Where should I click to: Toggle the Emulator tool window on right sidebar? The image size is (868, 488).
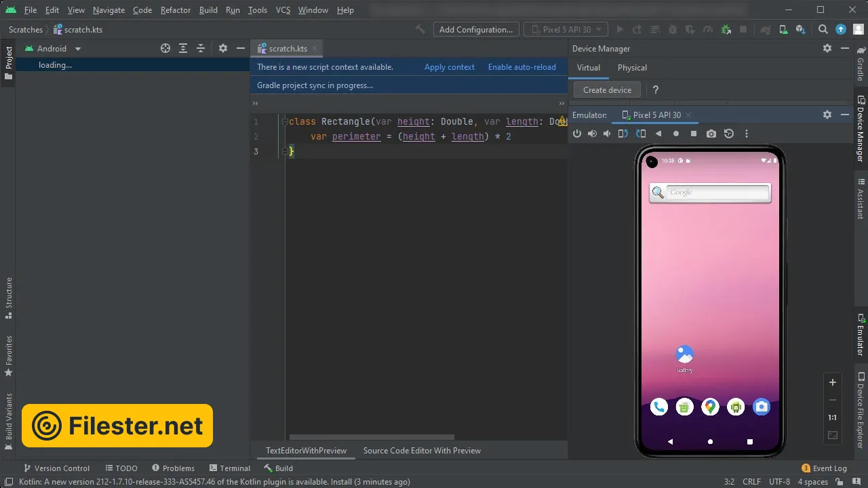pos(861,335)
